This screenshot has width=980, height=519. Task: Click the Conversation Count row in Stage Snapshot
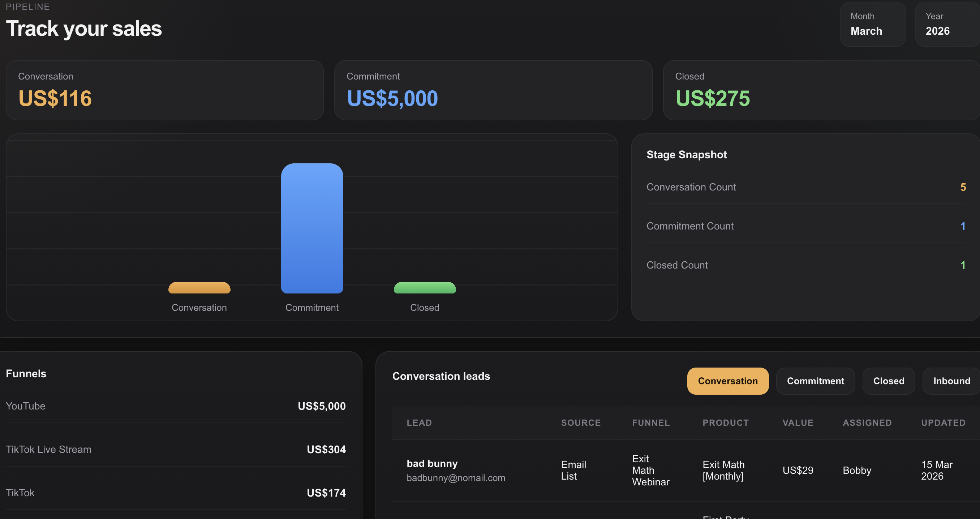tap(805, 187)
